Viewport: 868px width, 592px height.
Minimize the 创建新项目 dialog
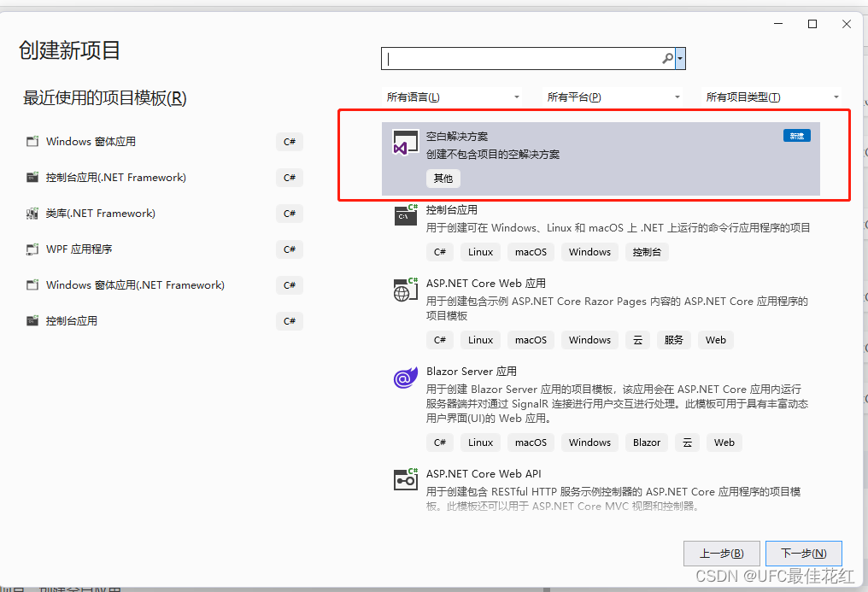(x=778, y=24)
